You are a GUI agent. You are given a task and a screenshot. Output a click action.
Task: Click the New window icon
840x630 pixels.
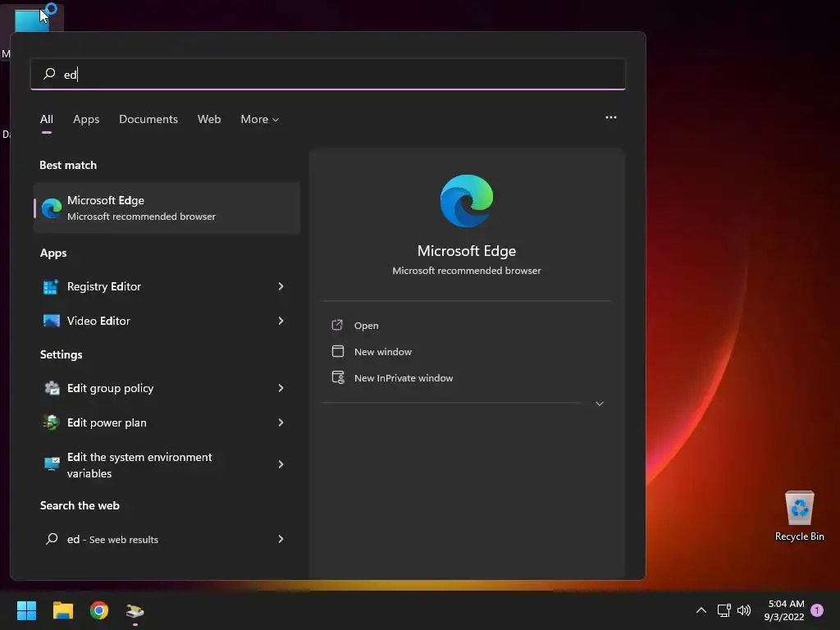337,351
